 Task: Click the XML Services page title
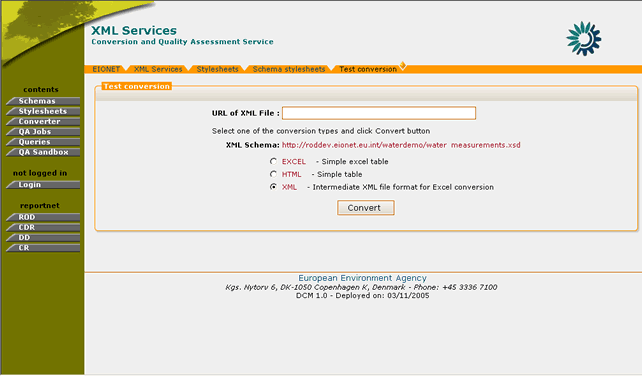pyautogui.click(x=134, y=30)
